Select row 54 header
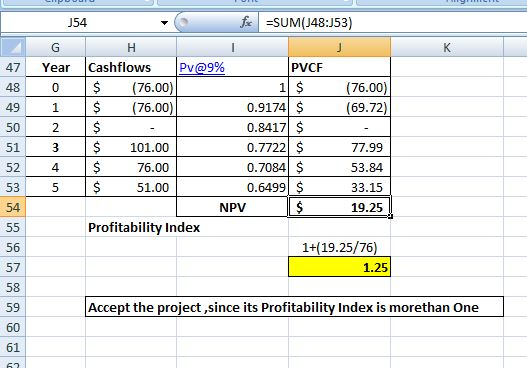Viewport: 527px width, 368px height. (13, 207)
